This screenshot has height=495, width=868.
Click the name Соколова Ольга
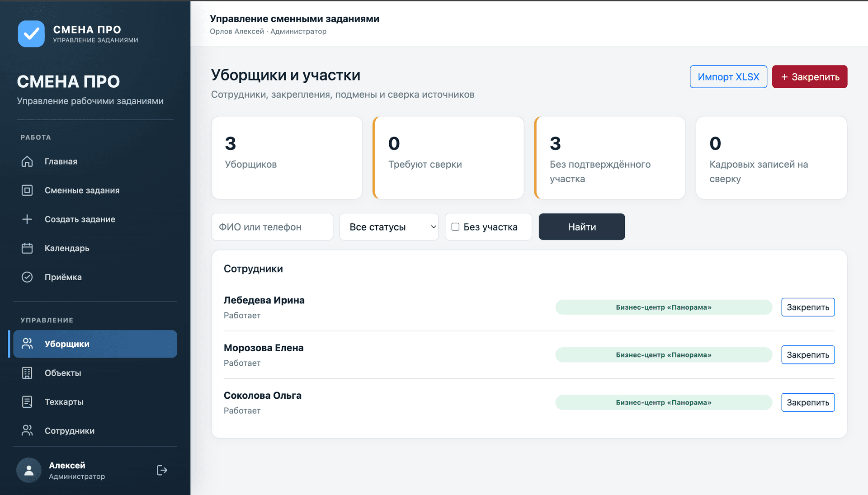coord(263,396)
